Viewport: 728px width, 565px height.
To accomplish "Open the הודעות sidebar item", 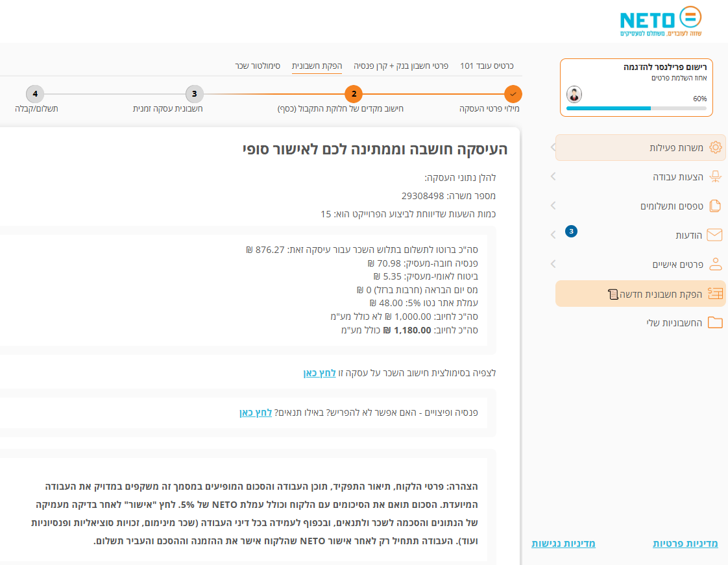I will point(640,235).
